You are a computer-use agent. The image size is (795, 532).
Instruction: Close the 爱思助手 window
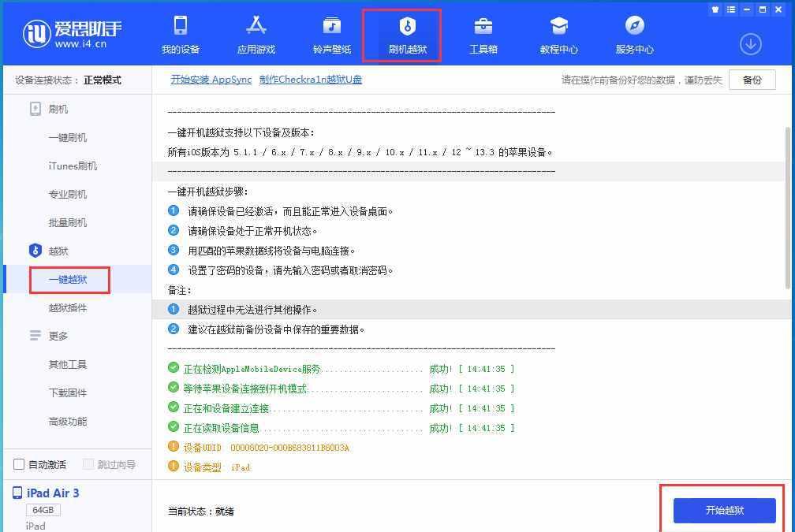[778, 9]
